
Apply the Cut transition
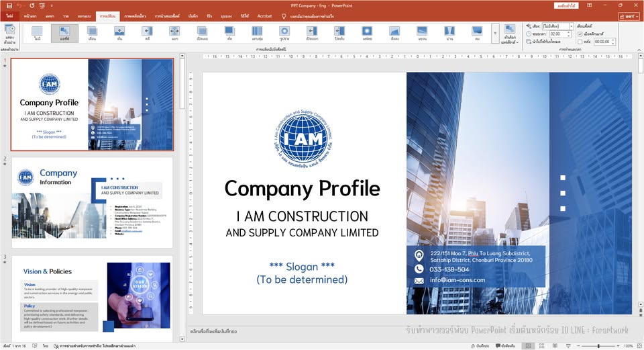coord(229,33)
